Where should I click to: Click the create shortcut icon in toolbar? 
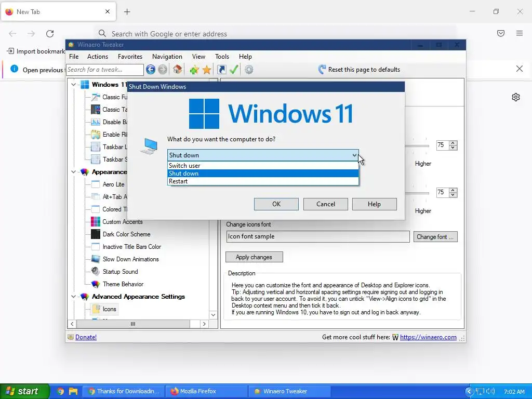click(221, 70)
